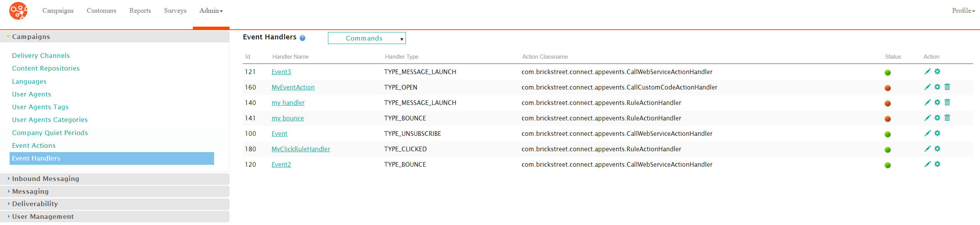980x225 pixels.
Task: Go to the Campaigns top menu
Action: 58,11
